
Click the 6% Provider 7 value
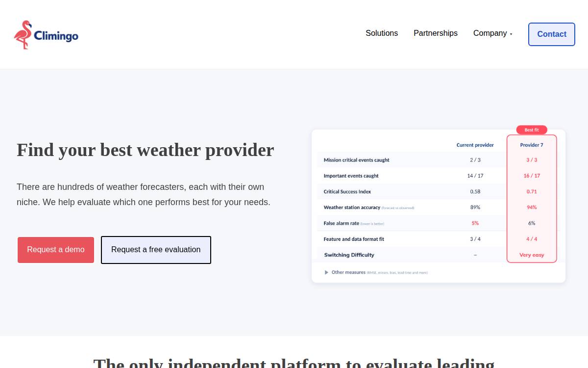tap(532, 223)
